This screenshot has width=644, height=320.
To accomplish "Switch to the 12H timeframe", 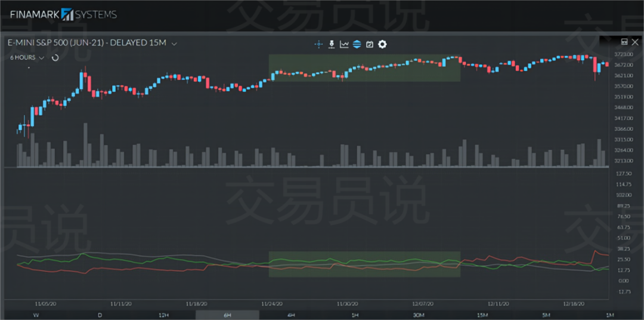I will click(163, 315).
